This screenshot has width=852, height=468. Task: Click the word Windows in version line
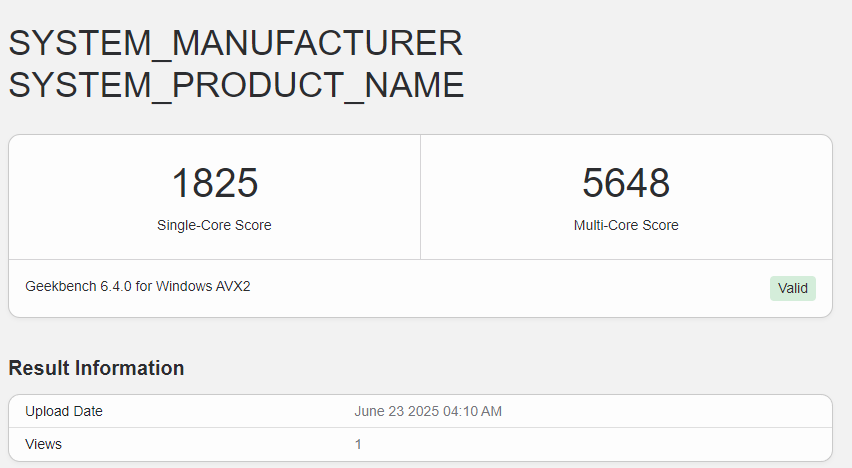click(184, 286)
